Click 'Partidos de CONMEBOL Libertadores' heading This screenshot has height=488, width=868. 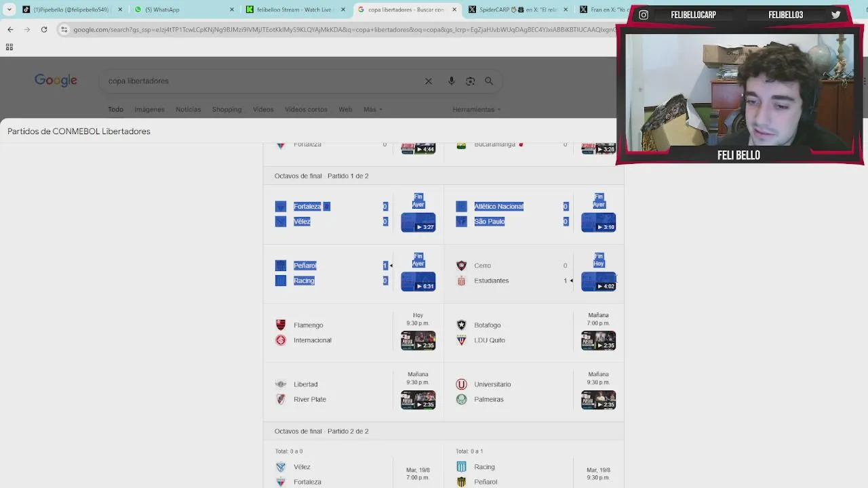click(x=79, y=131)
